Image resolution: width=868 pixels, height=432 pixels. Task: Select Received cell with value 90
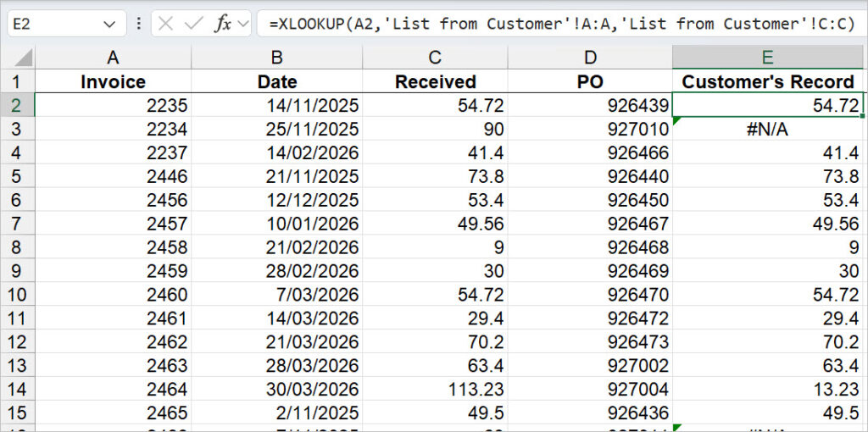point(435,129)
